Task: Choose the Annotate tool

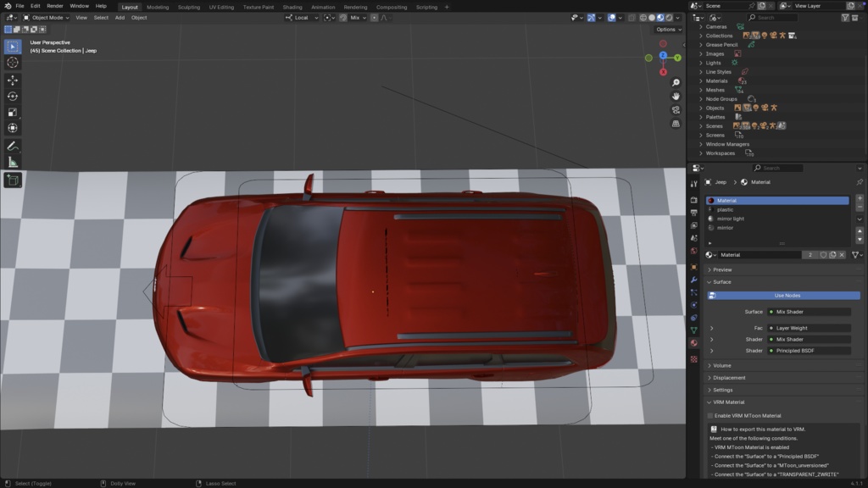Action: pos(13,145)
